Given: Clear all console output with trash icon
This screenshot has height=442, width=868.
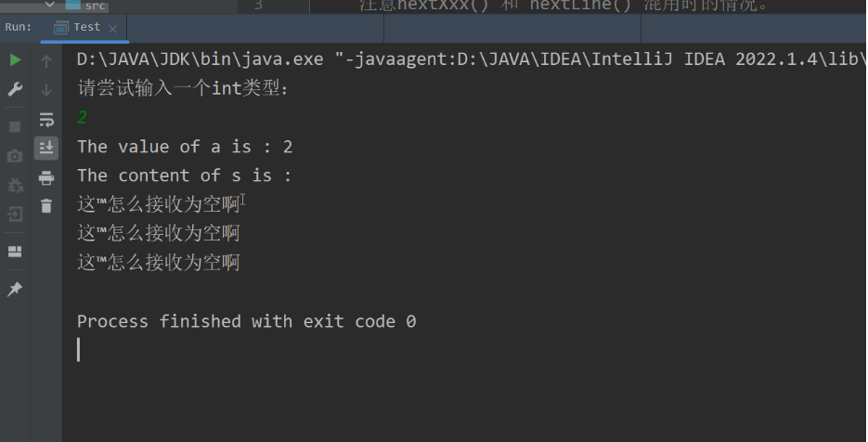Looking at the screenshot, I should pos(46,206).
